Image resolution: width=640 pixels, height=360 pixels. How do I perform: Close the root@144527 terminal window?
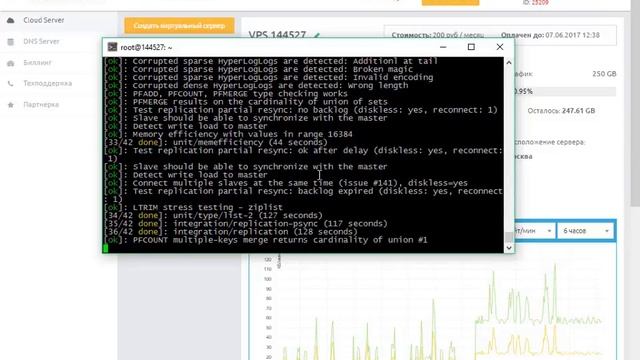[x=500, y=47]
